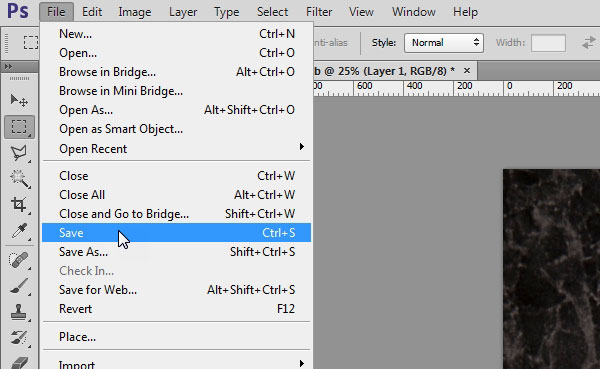Swap width and height arrows icon

coord(589,42)
